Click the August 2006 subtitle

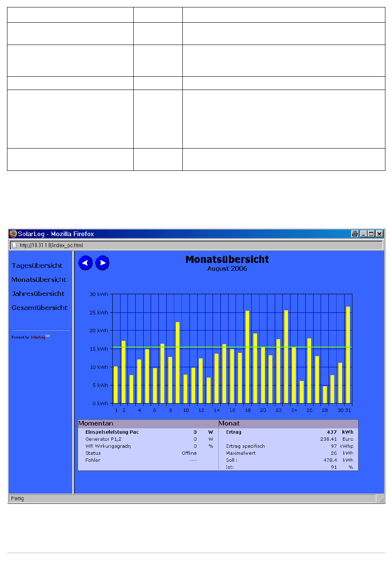[x=227, y=269]
